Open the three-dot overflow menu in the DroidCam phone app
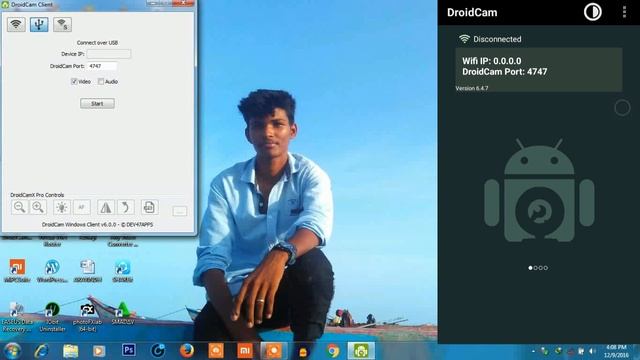The width and height of the screenshot is (640, 360). point(624,12)
